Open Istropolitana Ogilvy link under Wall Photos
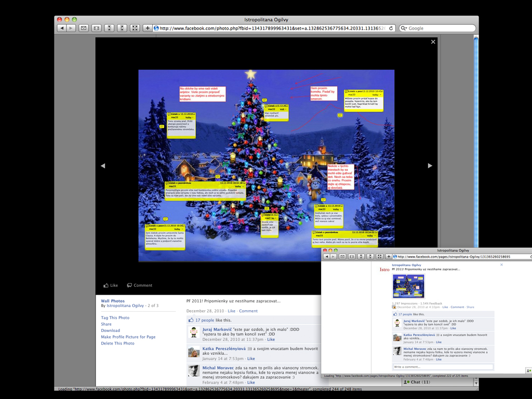Viewport: 532px width, 399px height. [125, 305]
